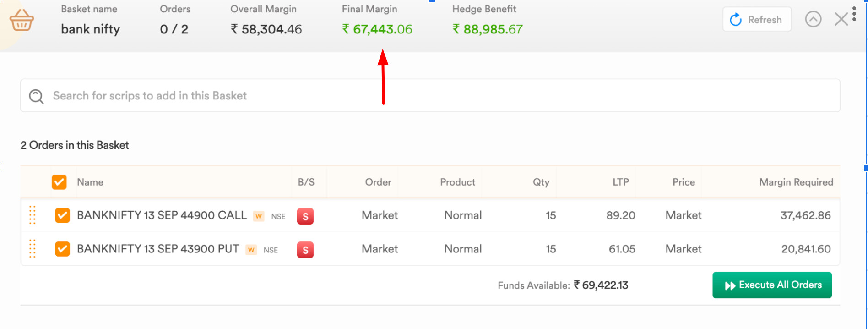868x329 pixels.
Task: Open the three-dot more options menu
Action: [854, 14]
